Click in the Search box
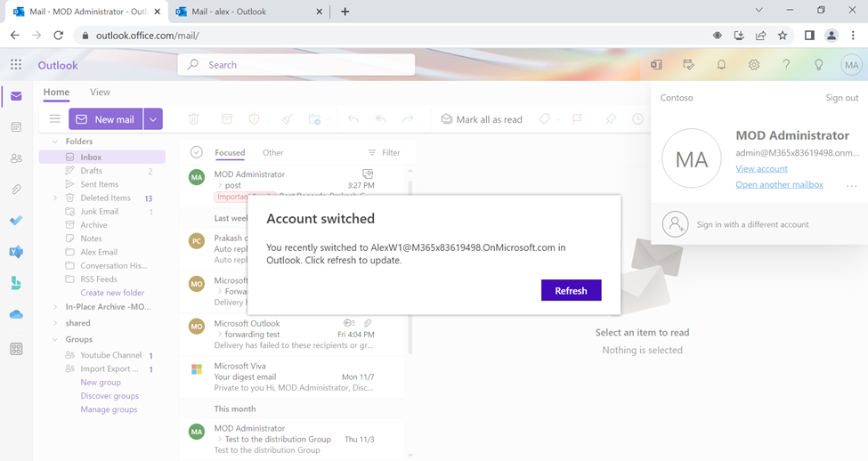This screenshot has height=461, width=868. (x=296, y=65)
